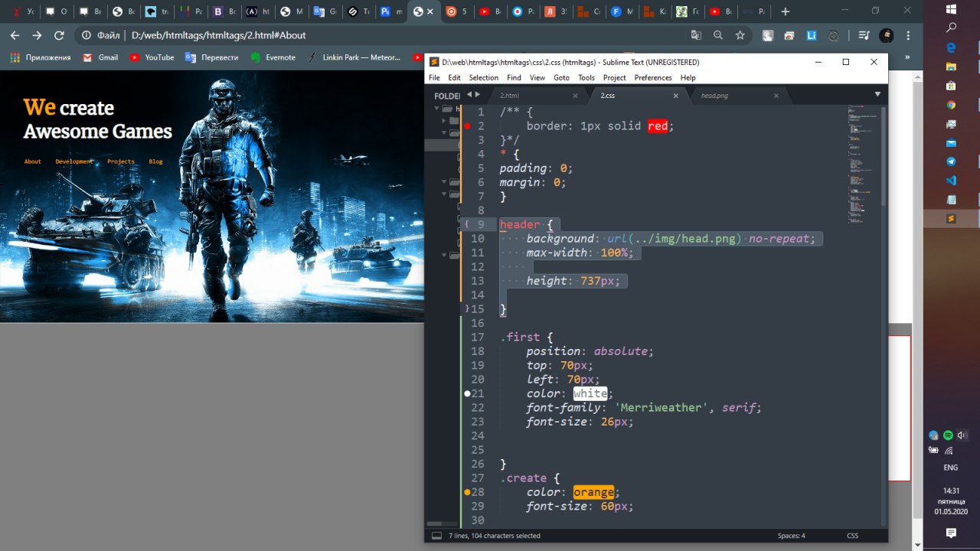The width and height of the screenshot is (980, 551).
Task: Change indentation via Spaces: 4
Action: 791,536
